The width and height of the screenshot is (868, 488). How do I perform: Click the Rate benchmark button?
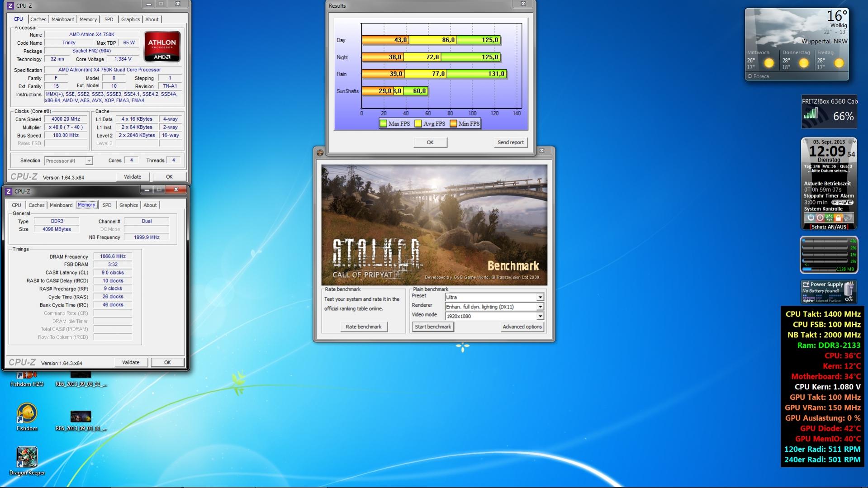364,327
